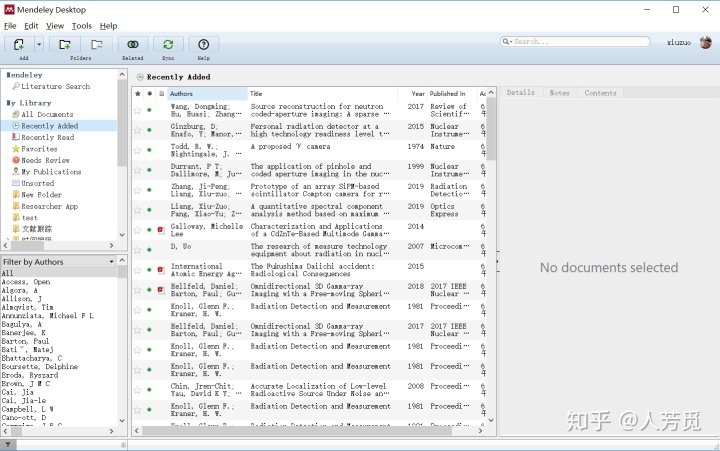This screenshot has width=720, height=451.
Task: Create a new folder with Folders icon
Action: point(65,45)
